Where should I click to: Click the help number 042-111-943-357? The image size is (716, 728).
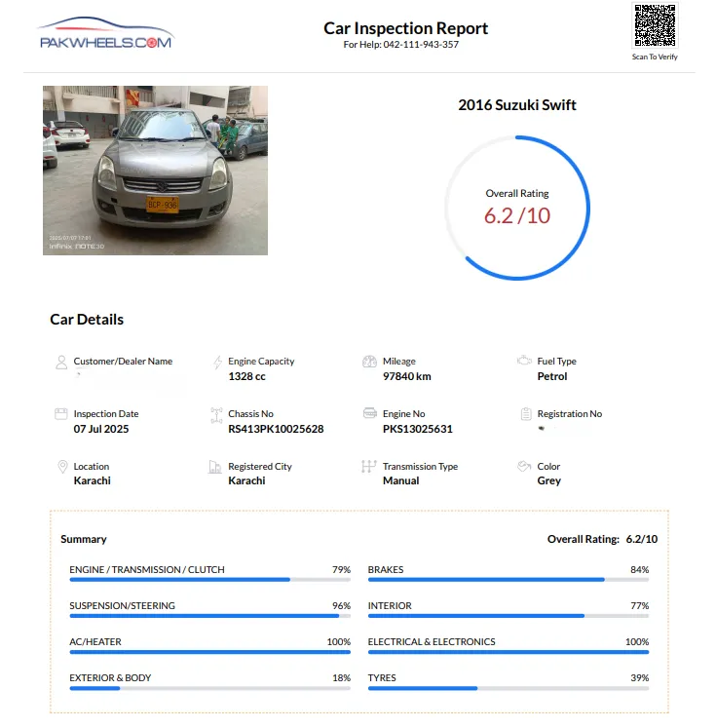pyautogui.click(x=421, y=45)
